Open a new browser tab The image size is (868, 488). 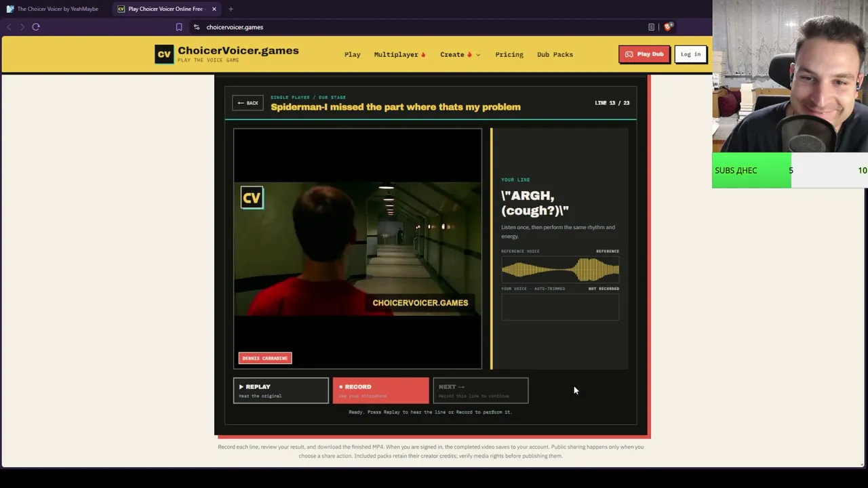[231, 9]
